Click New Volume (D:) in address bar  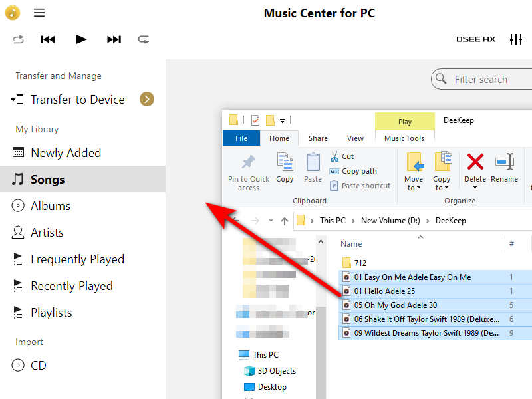(390, 221)
